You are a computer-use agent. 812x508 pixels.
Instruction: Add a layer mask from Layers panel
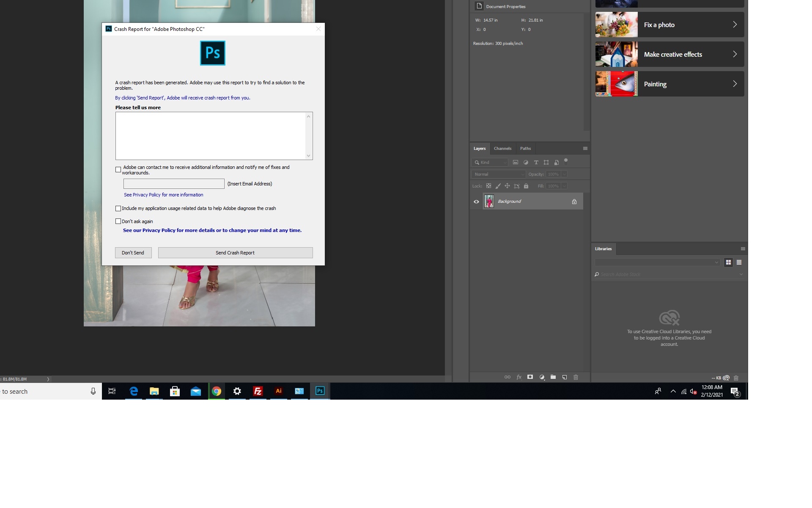pos(530,377)
